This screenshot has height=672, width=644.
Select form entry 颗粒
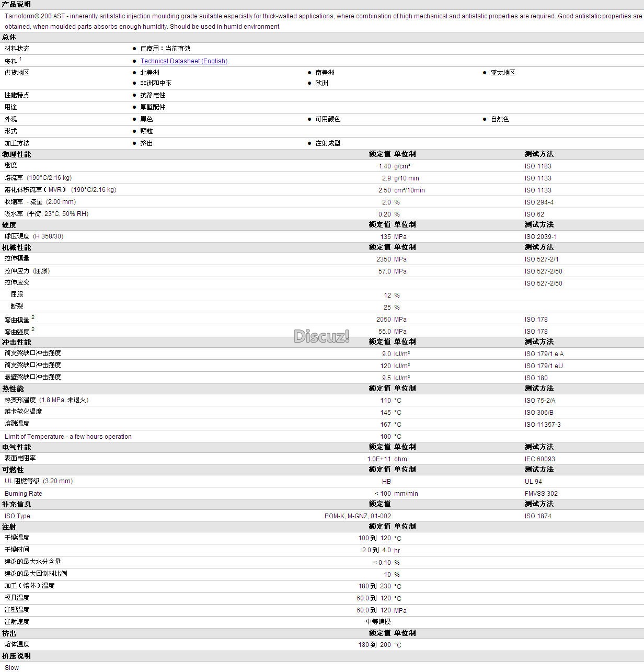tap(146, 131)
